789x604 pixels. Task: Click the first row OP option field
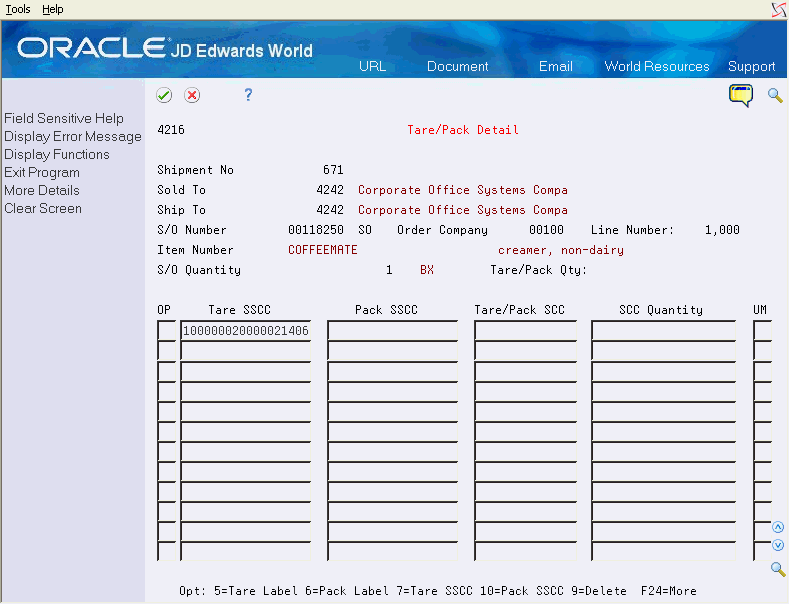click(167, 331)
